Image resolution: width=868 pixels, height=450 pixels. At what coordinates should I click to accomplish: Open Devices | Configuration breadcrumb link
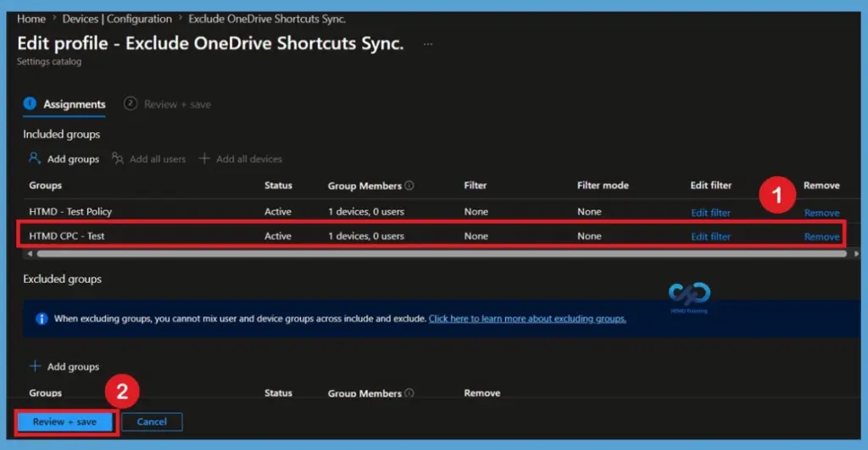coord(117,19)
